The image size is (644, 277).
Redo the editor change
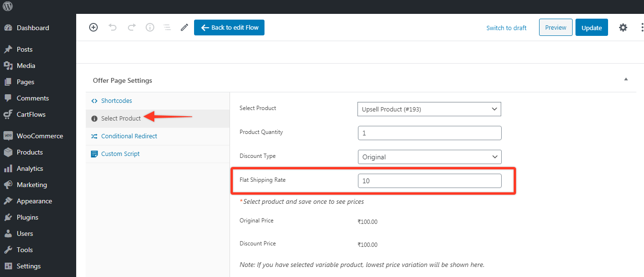coord(131,27)
